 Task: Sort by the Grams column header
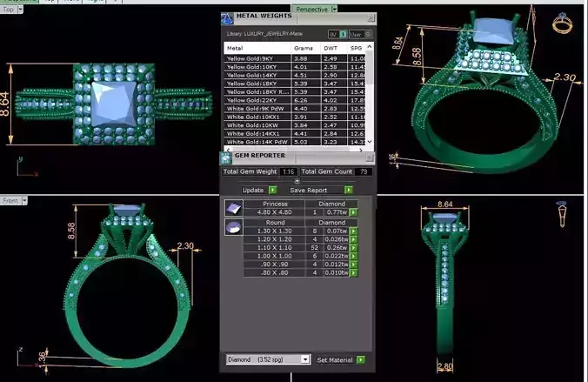305,48
